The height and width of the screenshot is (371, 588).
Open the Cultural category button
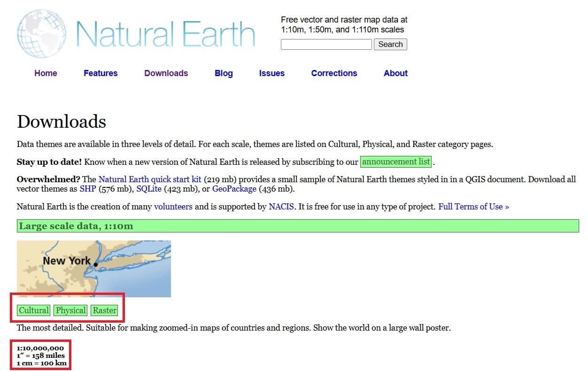[x=34, y=310]
